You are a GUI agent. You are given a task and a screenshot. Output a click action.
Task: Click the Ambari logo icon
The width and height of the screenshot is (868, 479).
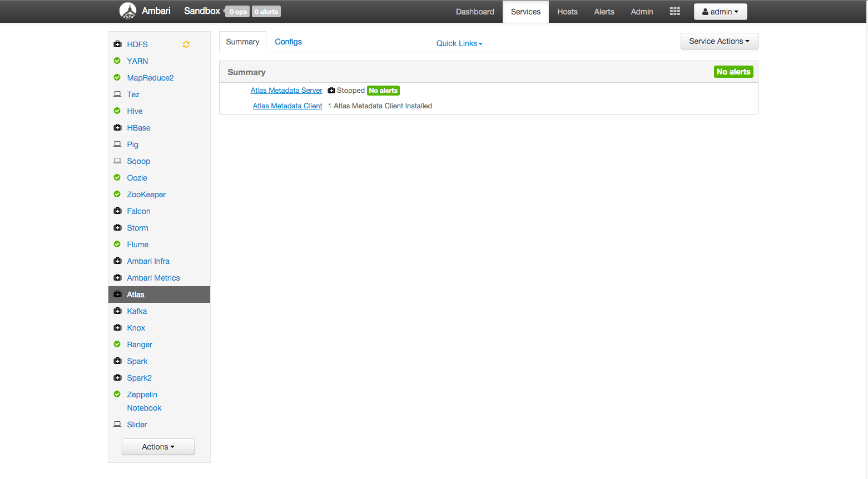tap(128, 11)
